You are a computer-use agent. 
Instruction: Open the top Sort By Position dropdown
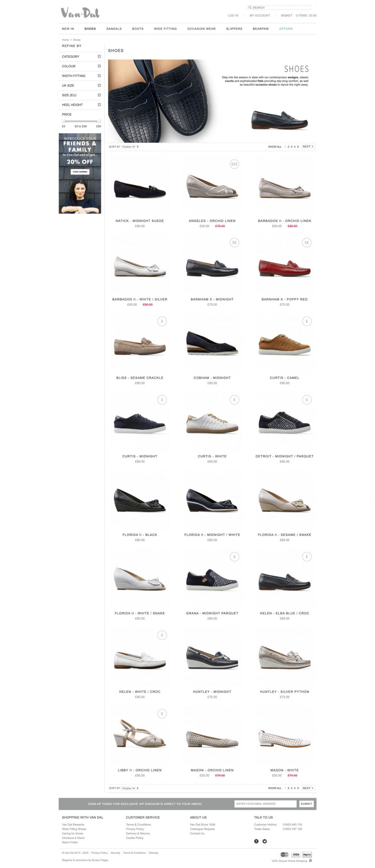pos(129,147)
